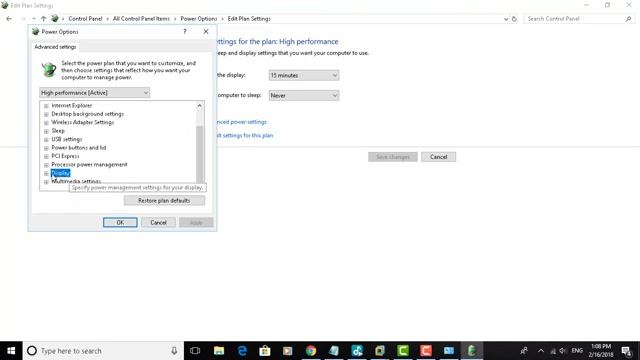Open the taskbar clock and date
This screenshot has height=360, width=640.
click(x=601, y=351)
